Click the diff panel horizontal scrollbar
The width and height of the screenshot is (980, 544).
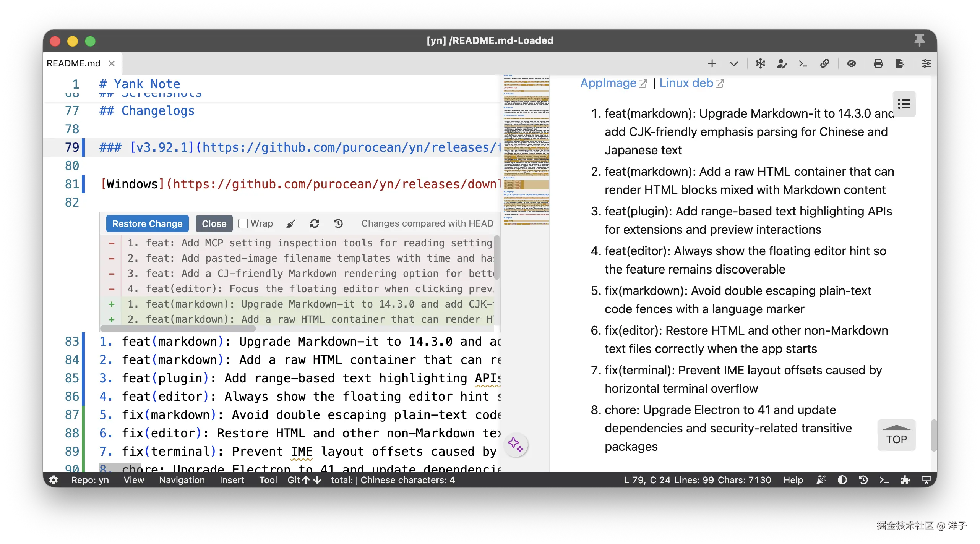pyautogui.click(x=178, y=329)
